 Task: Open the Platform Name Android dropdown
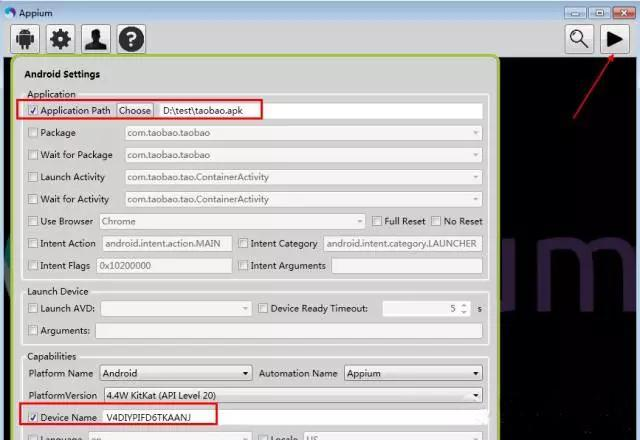click(176, 373)
